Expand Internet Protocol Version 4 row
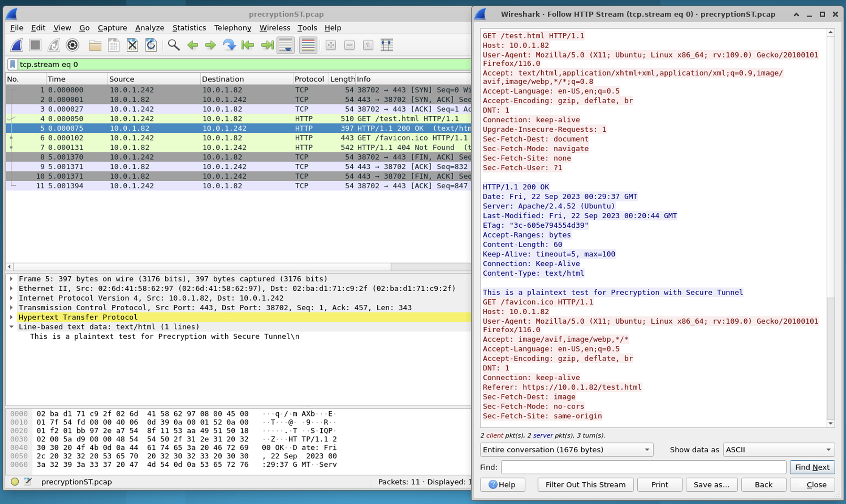Viewport: 846px width, 504px height. coord(11,298)
